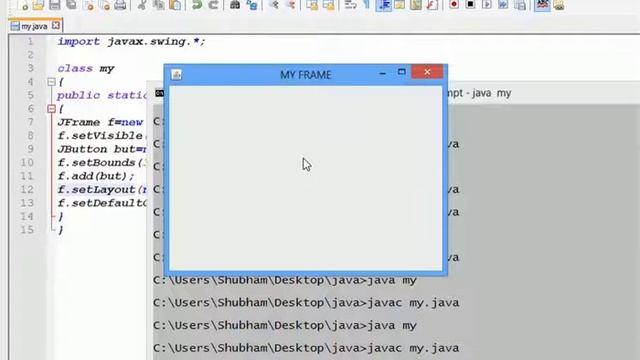Open a file with the folder toolbar icon
The width and height of the screenshot is (640, 360).
[38, 5]
